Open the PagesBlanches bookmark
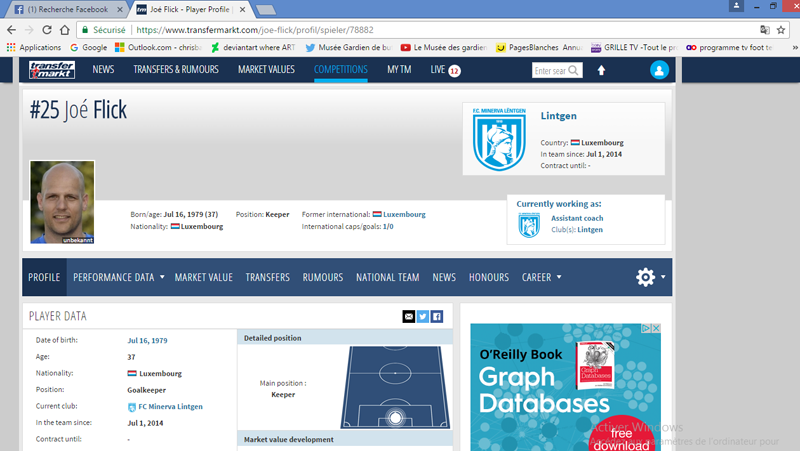800x451 pixels. (x=539, y=47)
